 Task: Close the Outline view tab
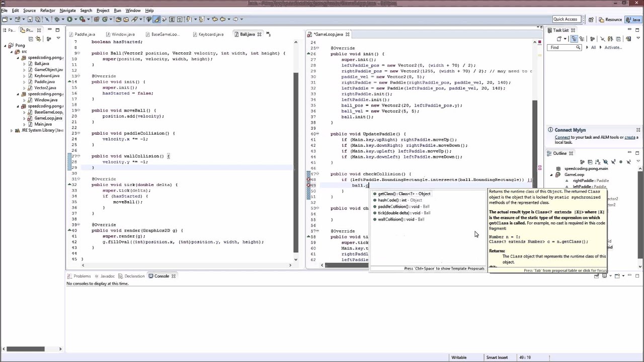pyautogui.click(x=571, y=153)
